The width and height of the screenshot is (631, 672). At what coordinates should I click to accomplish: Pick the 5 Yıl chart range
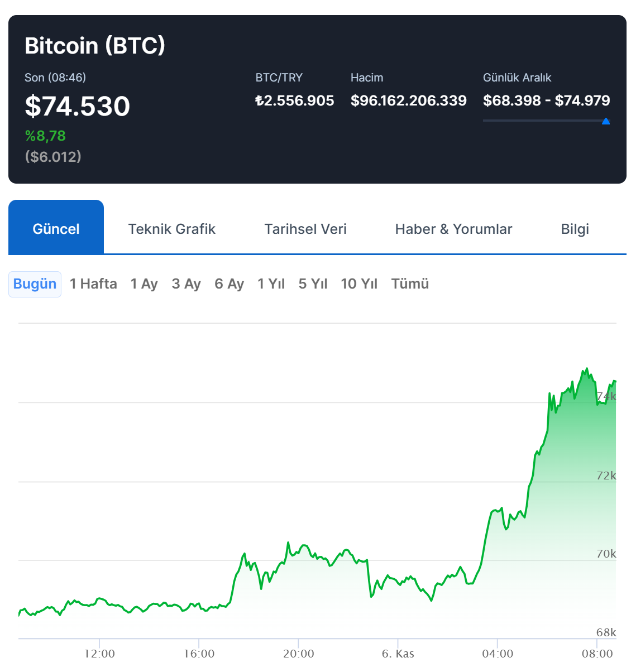point(313,284)
